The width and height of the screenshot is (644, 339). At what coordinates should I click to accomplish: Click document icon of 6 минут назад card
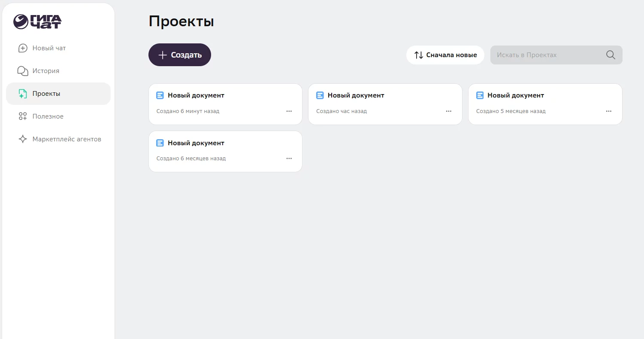click(160, 95)
